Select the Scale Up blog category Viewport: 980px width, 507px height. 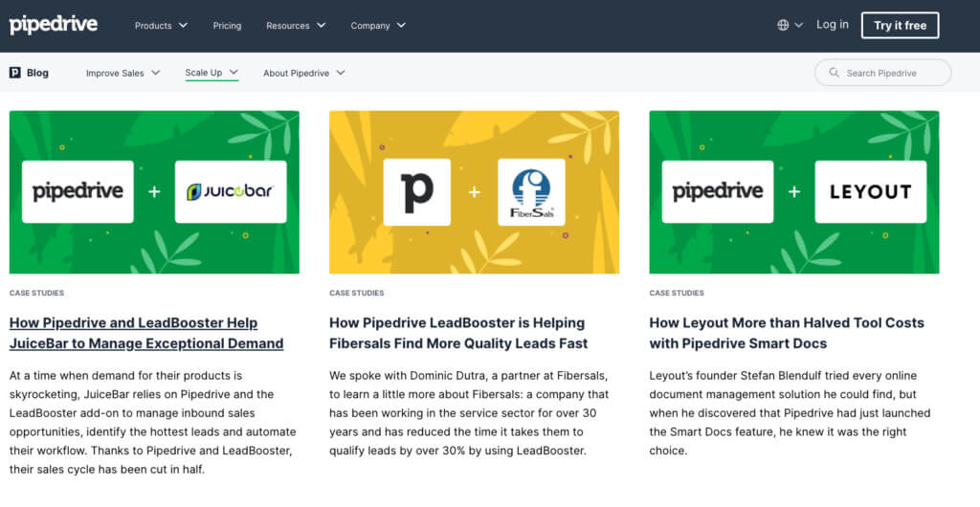[x=212, y=73]
